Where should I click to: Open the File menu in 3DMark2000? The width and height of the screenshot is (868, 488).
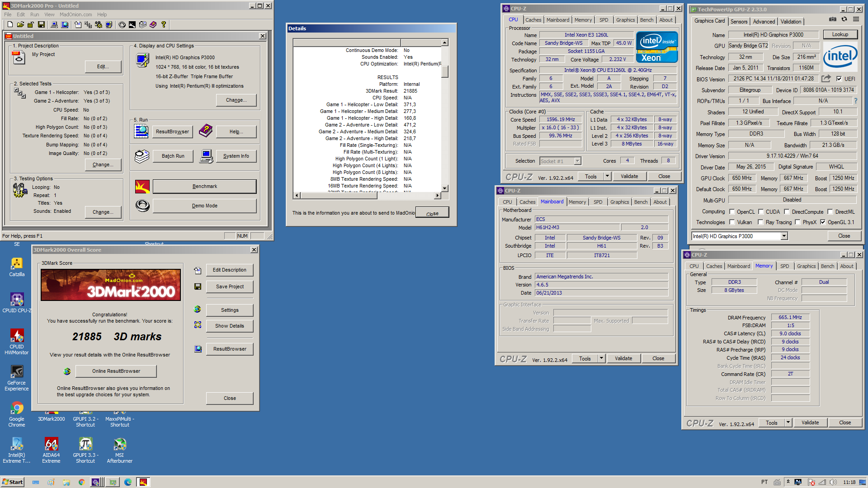tap(8, 14)
